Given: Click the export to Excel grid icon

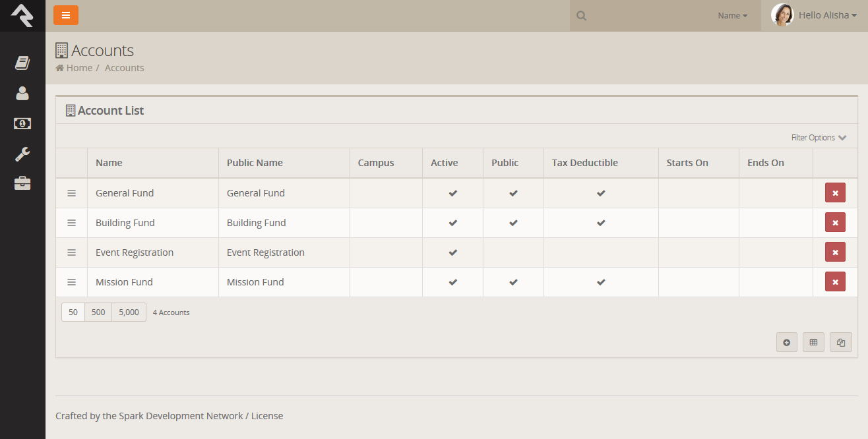Looking at the screenshot, I should 813,342.
